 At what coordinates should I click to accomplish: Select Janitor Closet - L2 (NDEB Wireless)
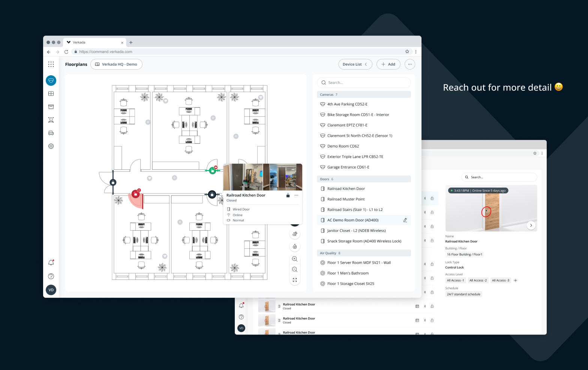(364, 231)
